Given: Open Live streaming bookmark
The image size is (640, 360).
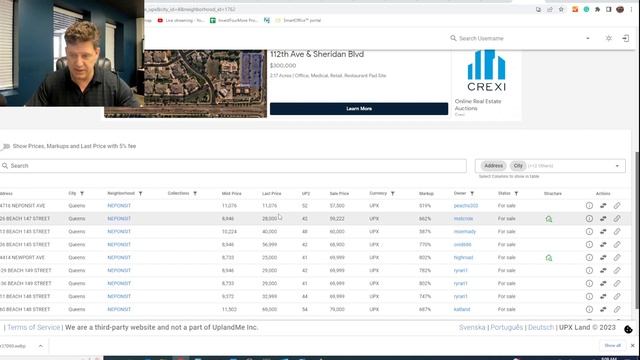Looking at the screenshot, I should coord(181,20).
